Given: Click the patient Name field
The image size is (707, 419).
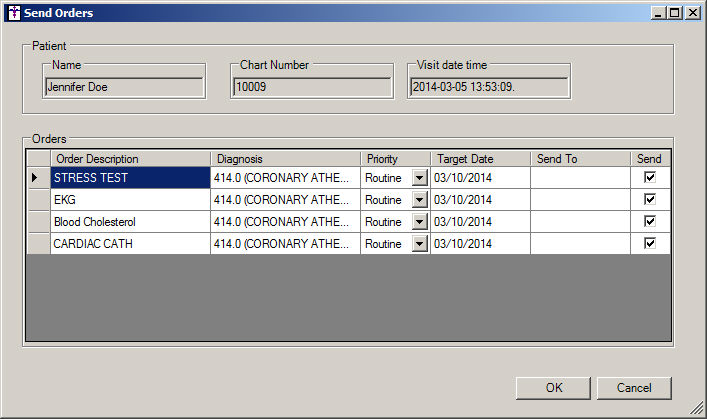Looking at the screenshot, I should 125,87.
